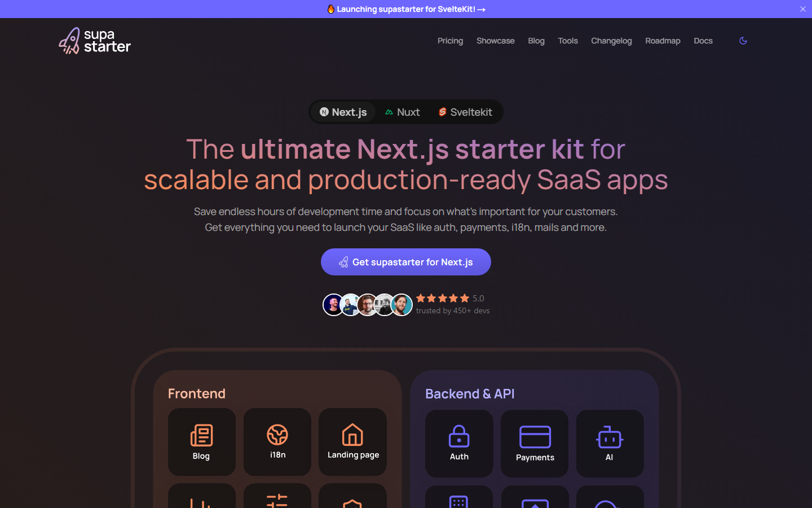Click the first developer avatar thumbnail

click(333, 305)
